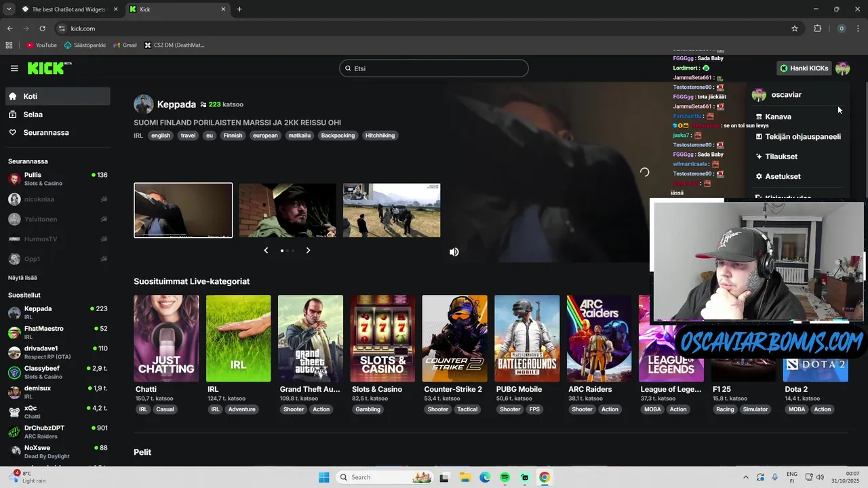
Task: Open the browser extensions puzzle icon
Action: pyautogui.click(x=817, y=28)
